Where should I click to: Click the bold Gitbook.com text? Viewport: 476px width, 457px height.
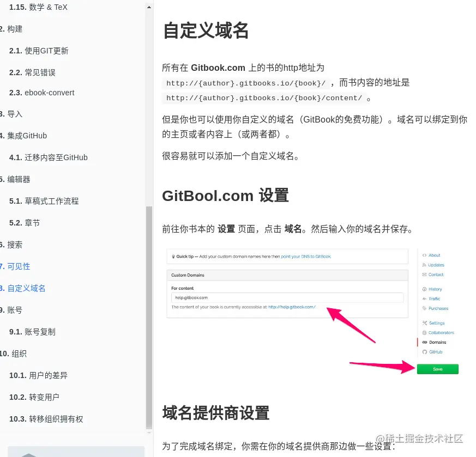(x=218, y=68)
